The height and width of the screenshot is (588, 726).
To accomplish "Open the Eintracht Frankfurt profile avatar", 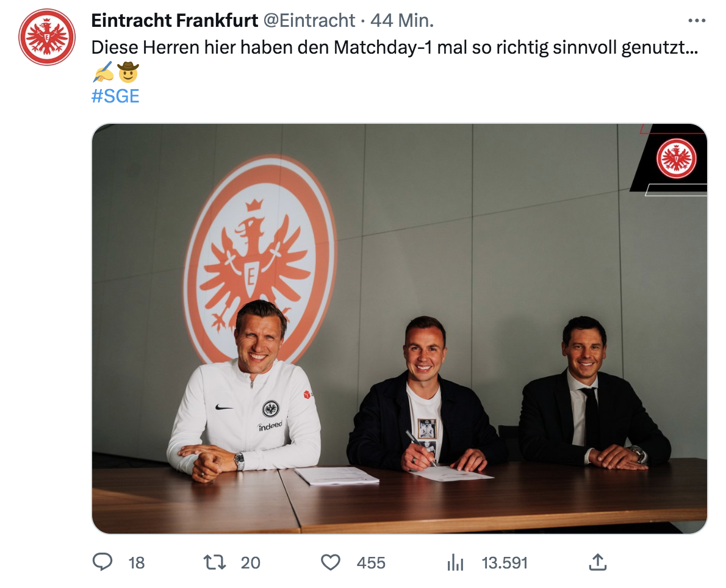I will click(47, 37).
